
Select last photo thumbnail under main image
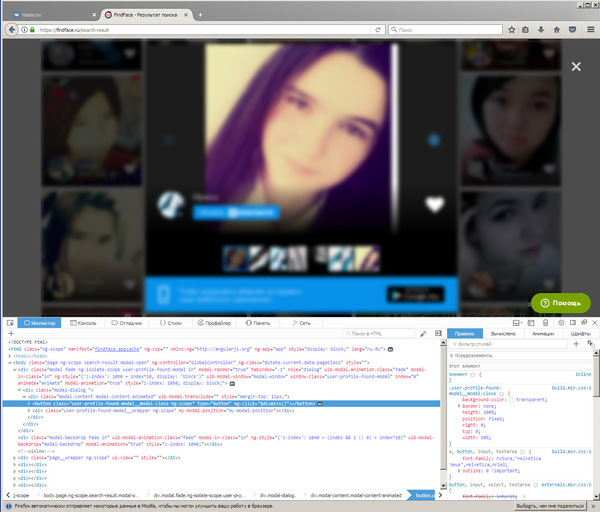pos(367,259)
